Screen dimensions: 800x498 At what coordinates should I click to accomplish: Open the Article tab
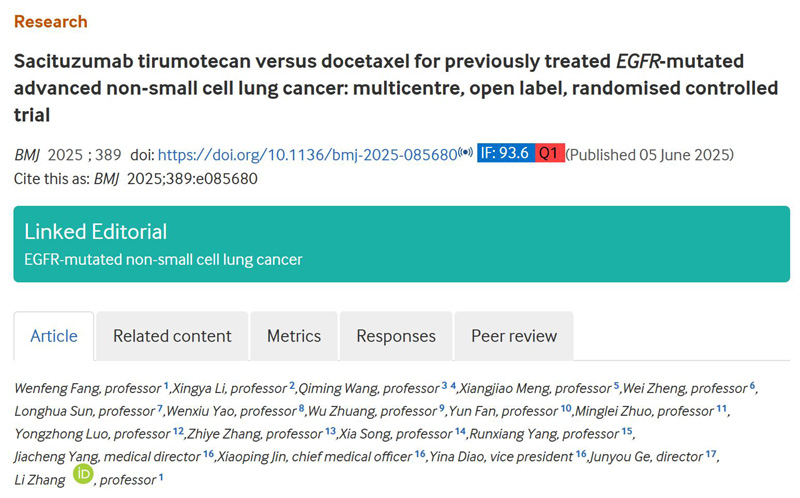[x=54, y=336]
